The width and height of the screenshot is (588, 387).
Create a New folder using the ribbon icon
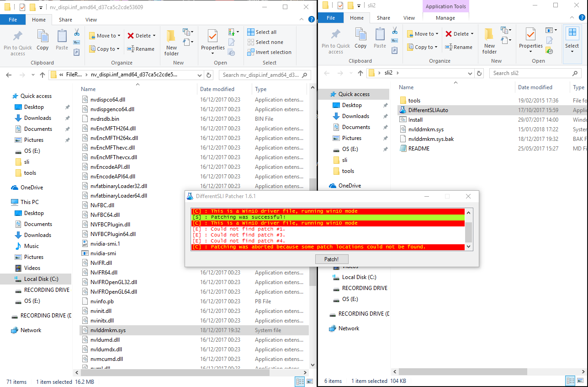(x=171, y=41)
